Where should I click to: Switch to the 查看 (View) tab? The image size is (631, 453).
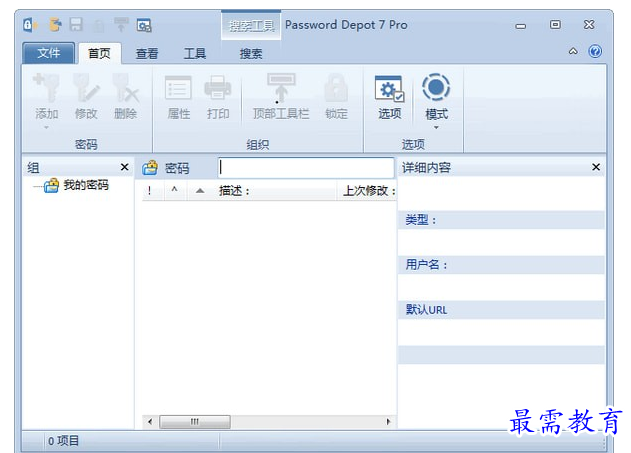click(x=147, y=54)
